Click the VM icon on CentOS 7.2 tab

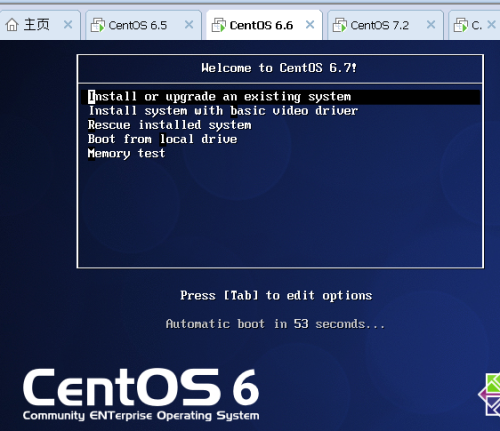(x=340, y=25)
